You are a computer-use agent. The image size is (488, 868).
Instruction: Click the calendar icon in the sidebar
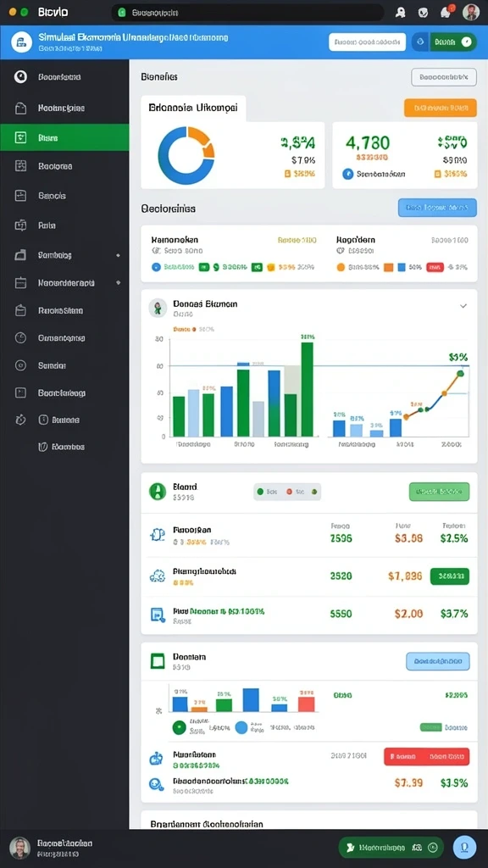tap(20, 283)
